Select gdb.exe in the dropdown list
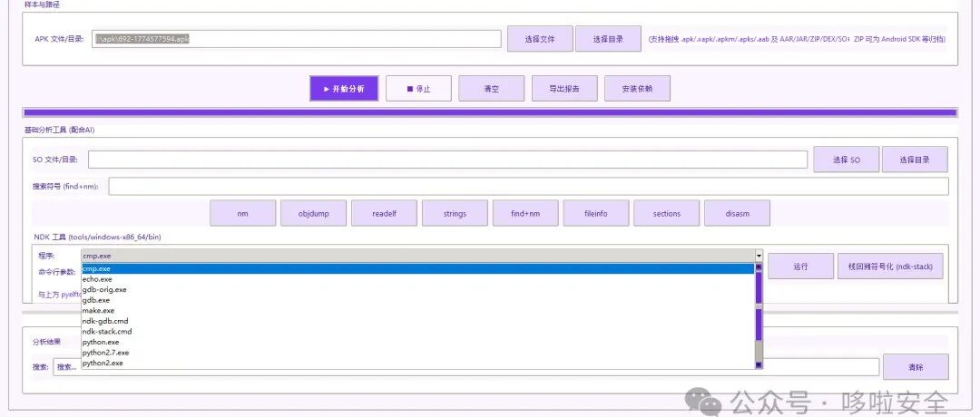 click(417, 300)
